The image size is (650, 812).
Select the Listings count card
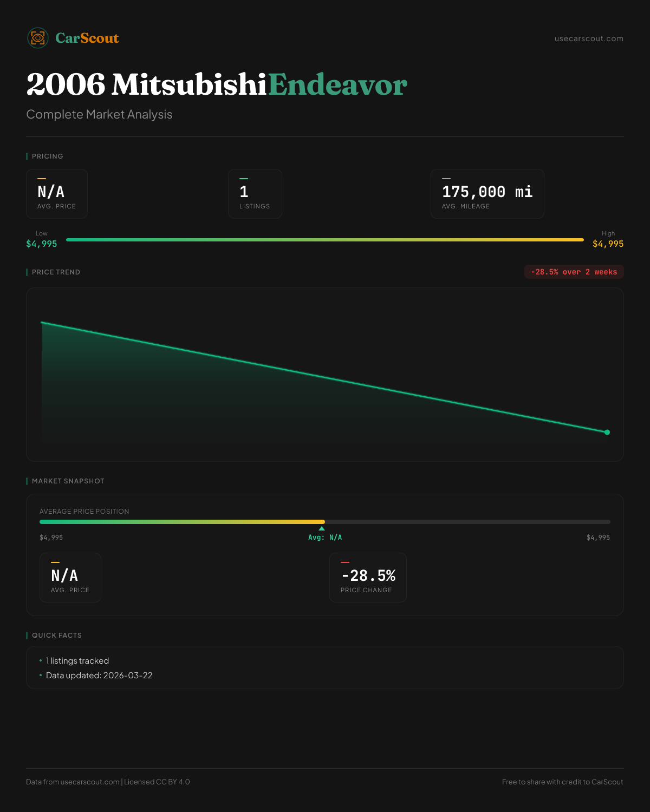(255, 194)
